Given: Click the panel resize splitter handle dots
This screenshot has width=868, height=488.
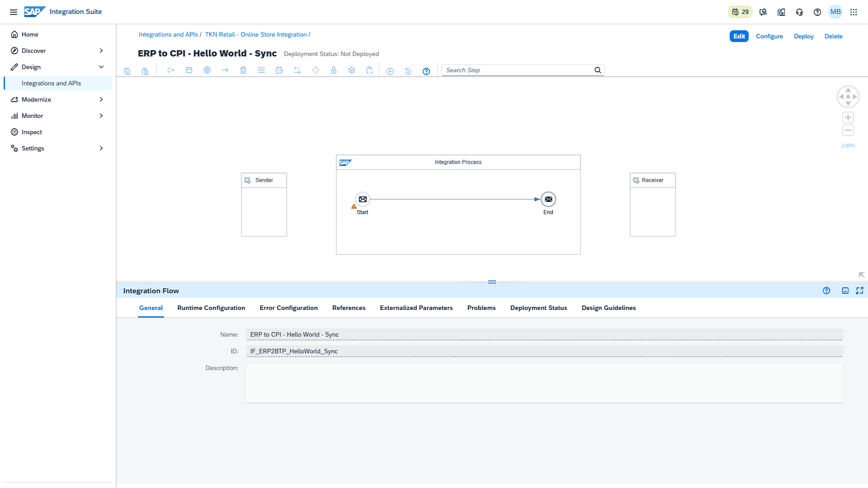Looking at the screenshot, I should click(x=492, y=282).
